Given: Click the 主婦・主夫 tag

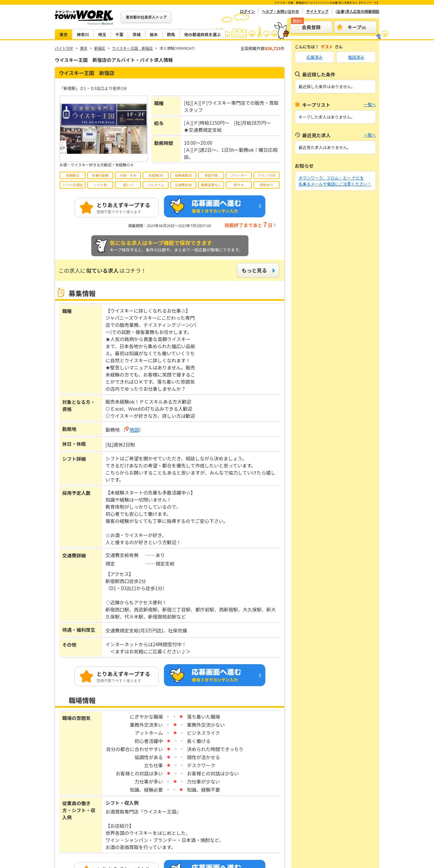Looking at the screenshot, I should (x=128, y=175).
